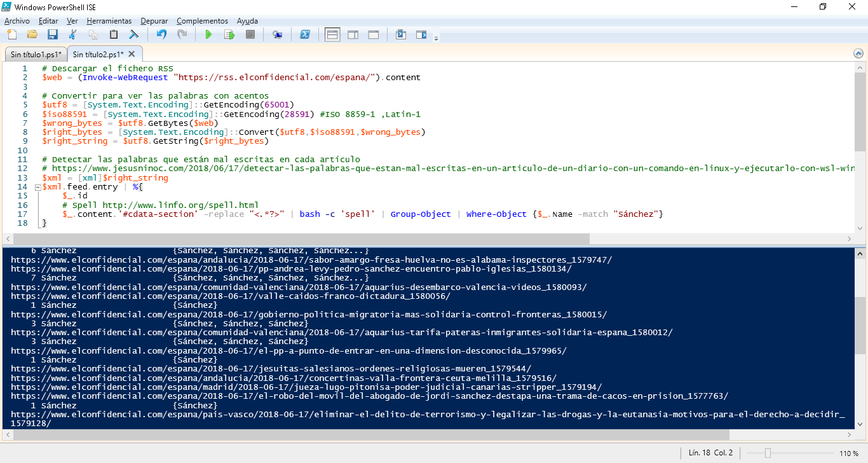Click the Undo arrow icon

tap(161, 34)
